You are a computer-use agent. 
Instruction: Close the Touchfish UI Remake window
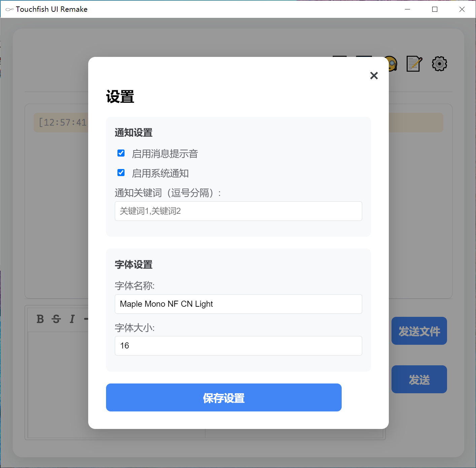click(462, 9)
